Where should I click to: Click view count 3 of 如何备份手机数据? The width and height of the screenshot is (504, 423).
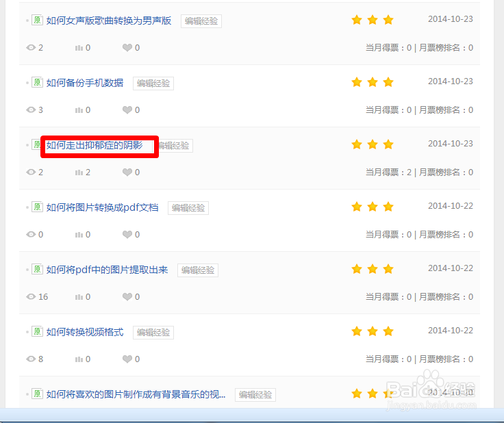point(40,110)
